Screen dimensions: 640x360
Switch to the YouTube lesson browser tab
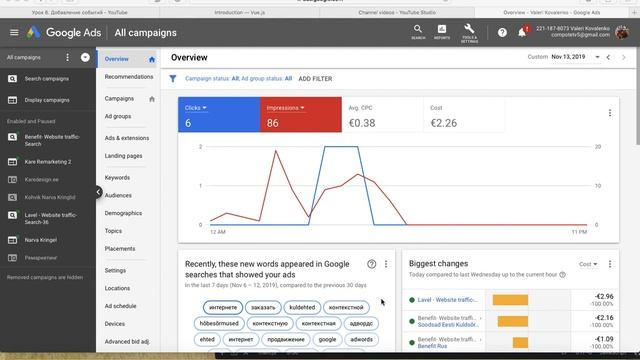[80, 13]
